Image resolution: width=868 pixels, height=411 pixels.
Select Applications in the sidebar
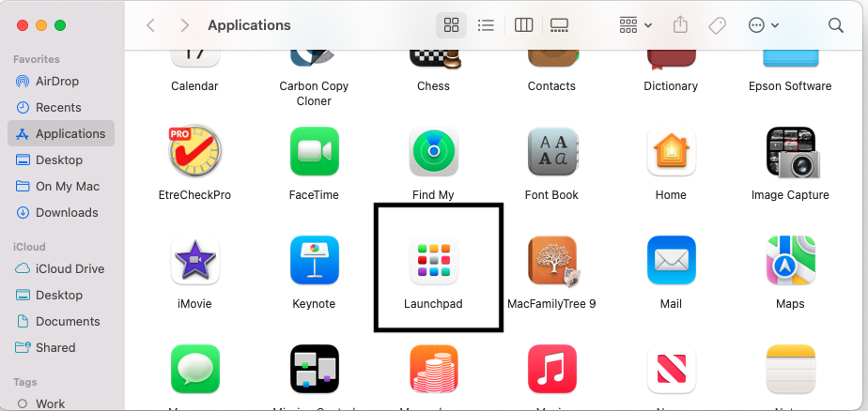tap(61, 134)
